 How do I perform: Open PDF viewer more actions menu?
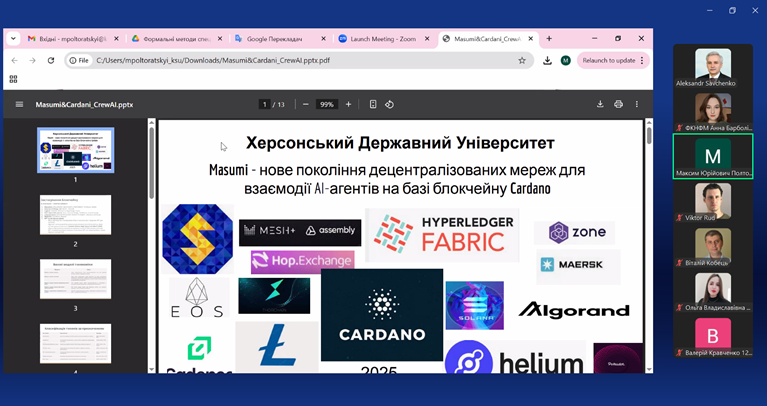[x=636, y=104]
